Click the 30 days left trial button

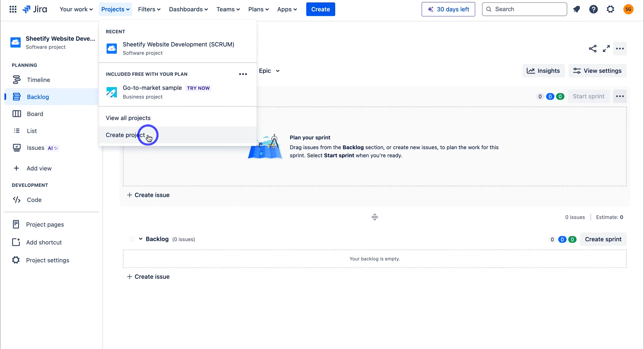pos(448,9)
